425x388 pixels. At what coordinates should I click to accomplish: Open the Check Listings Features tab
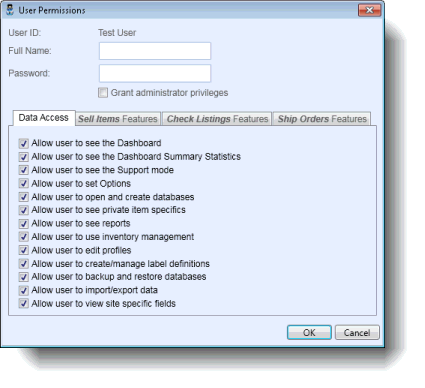tap(217, 119)
